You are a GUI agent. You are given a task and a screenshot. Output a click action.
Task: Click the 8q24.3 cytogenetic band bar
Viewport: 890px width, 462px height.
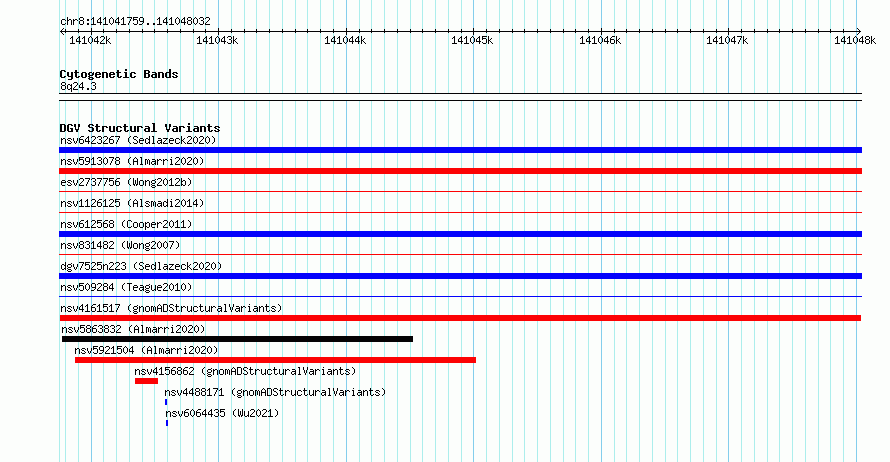[460, 97]
